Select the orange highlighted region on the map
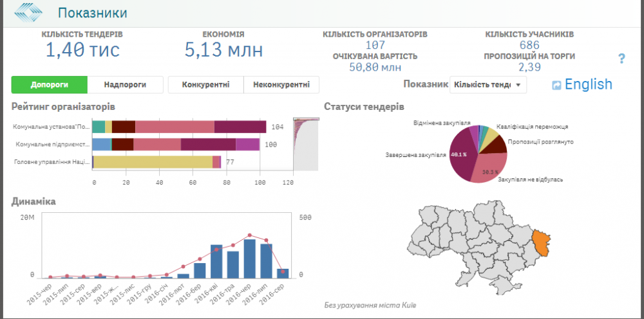 [x=543, y=244]
